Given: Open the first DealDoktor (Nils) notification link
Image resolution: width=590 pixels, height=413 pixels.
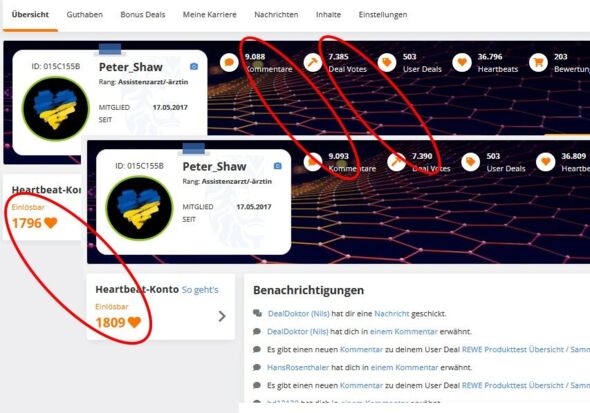Looking at the screenshot, I should 299,314.
